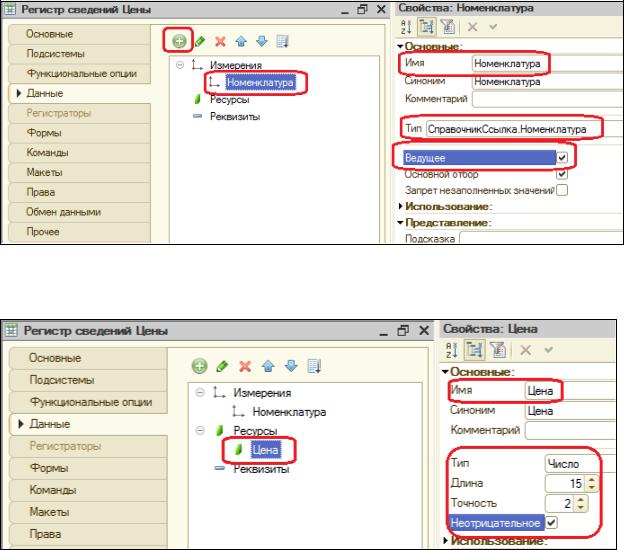Enable Запрет незаполненных значений checkbox
The image size is (624, 550).
tap(562, 190)
